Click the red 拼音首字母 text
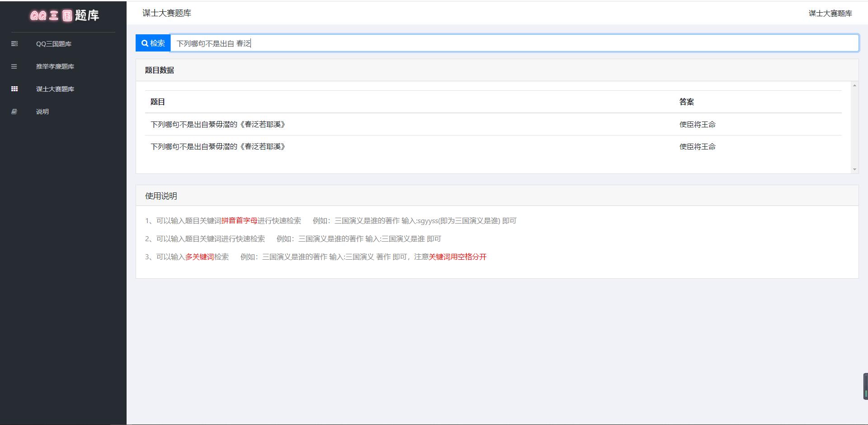 239,220
